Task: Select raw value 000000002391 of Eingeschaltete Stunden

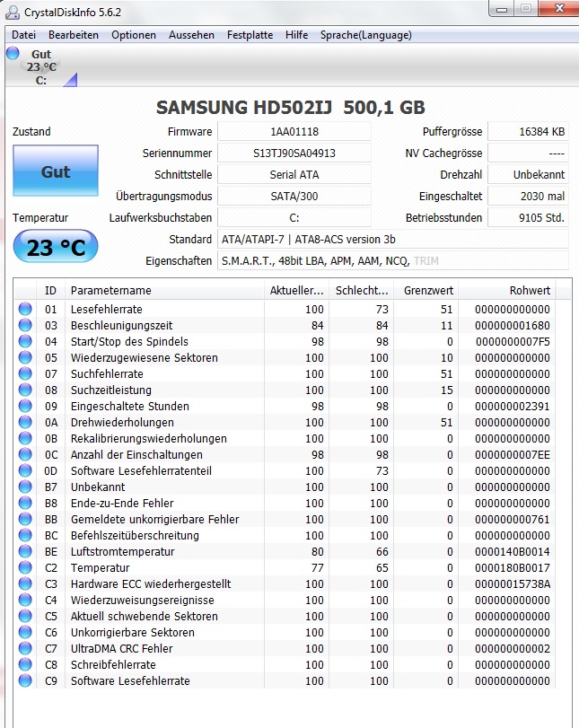Action: coord(513,407)
